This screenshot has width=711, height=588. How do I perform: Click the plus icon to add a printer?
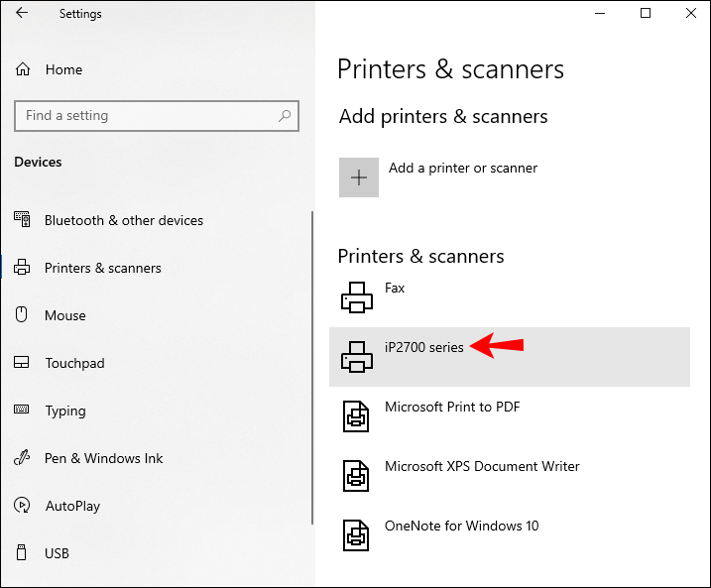[359, 177]
